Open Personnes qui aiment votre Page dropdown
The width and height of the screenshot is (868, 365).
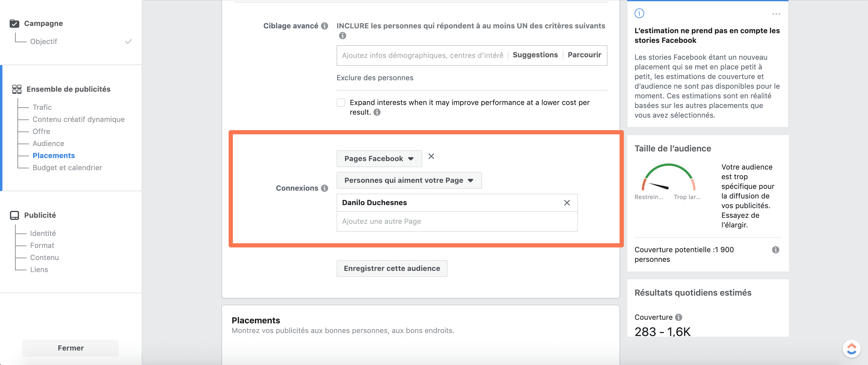[x=409, y=180]
